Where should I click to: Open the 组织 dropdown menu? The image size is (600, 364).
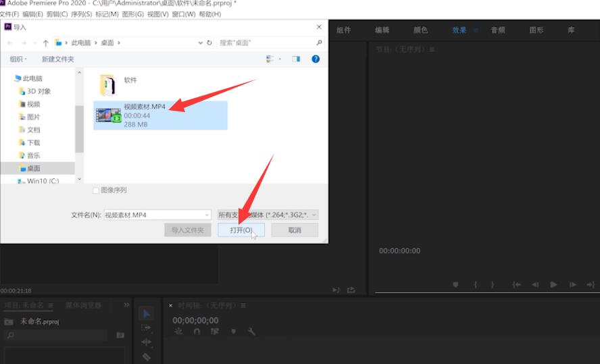click(x=18, y=59)
